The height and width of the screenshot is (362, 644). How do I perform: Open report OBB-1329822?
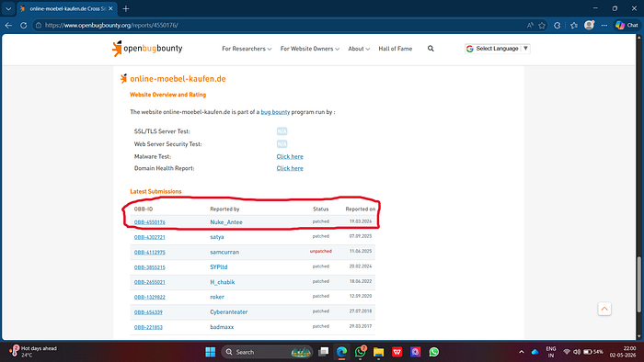[x=149, y=297]
